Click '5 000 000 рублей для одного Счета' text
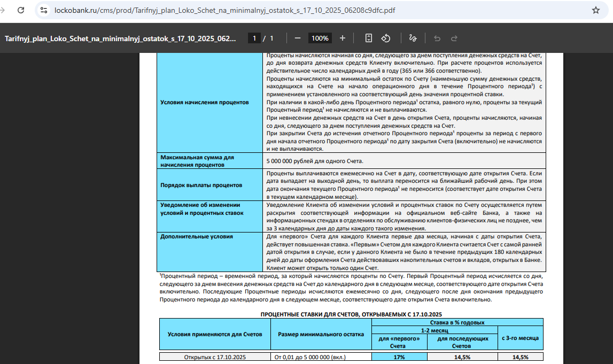613x364 pixels. [x=315, y=161]
